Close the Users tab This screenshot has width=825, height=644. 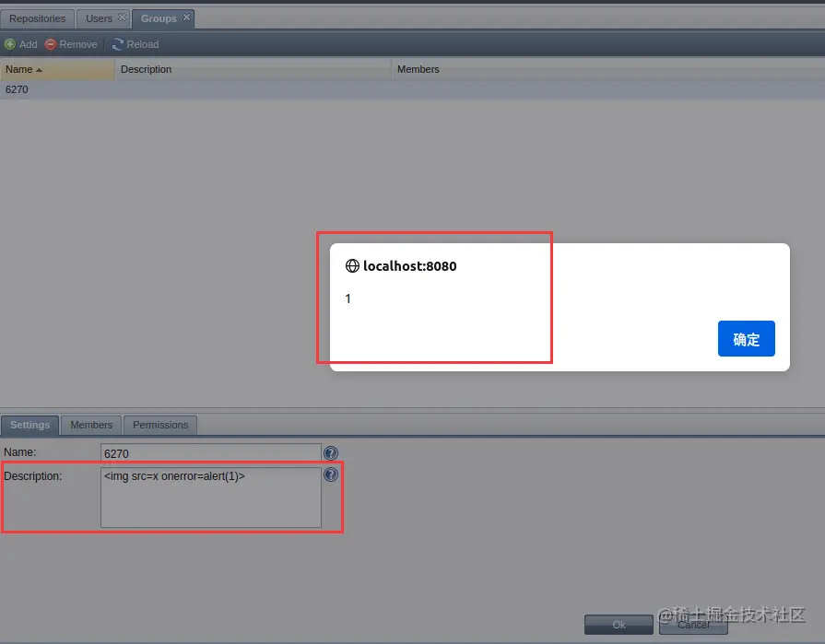click(122, 17)
